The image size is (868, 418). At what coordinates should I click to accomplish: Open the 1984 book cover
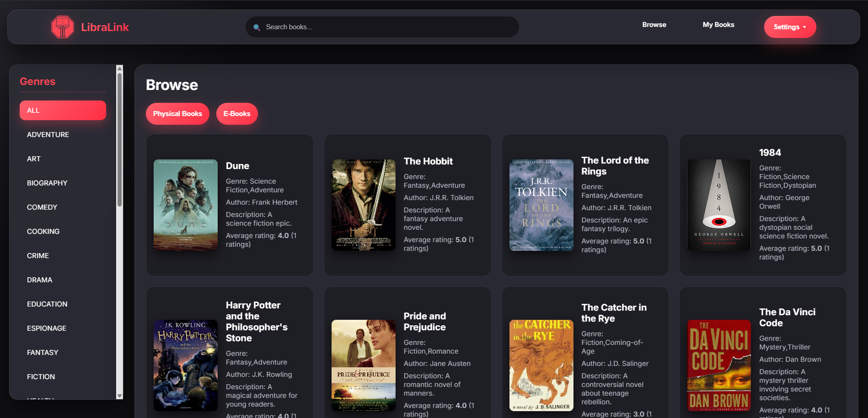[719, 205]
